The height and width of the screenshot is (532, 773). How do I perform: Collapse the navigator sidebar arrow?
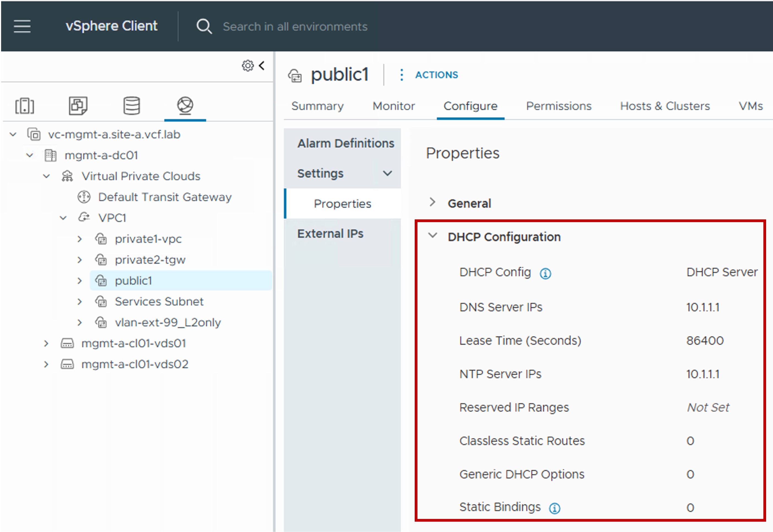pyautogui.click(x=262, y=65)
